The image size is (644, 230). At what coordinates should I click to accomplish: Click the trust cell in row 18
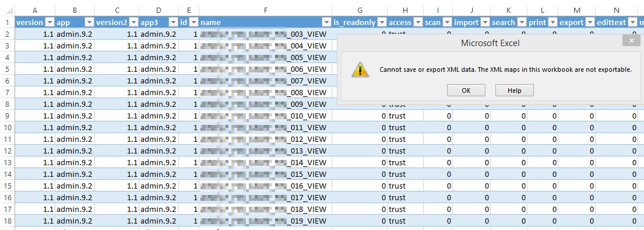click(x=406, y=221)
